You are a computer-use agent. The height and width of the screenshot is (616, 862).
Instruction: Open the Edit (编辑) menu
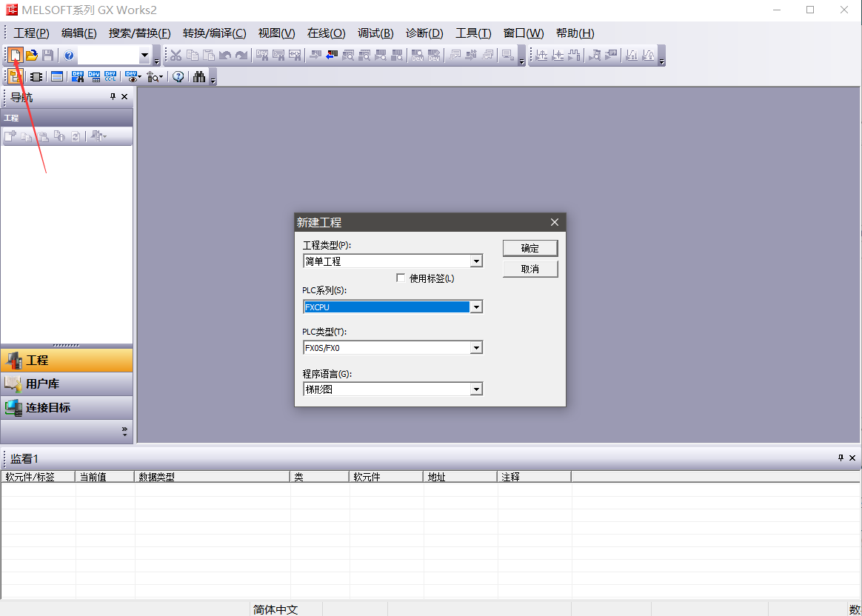[79, 33]
